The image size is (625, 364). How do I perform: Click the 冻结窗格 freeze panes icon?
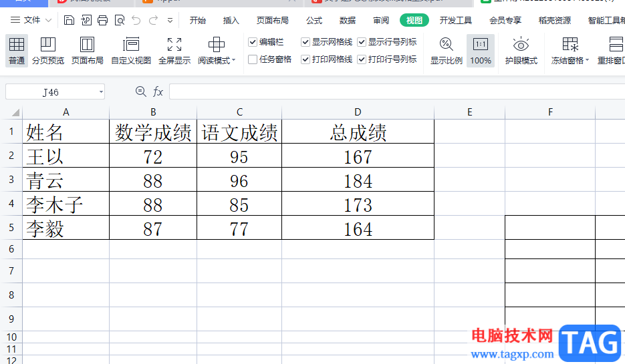(x=570, y=45)
